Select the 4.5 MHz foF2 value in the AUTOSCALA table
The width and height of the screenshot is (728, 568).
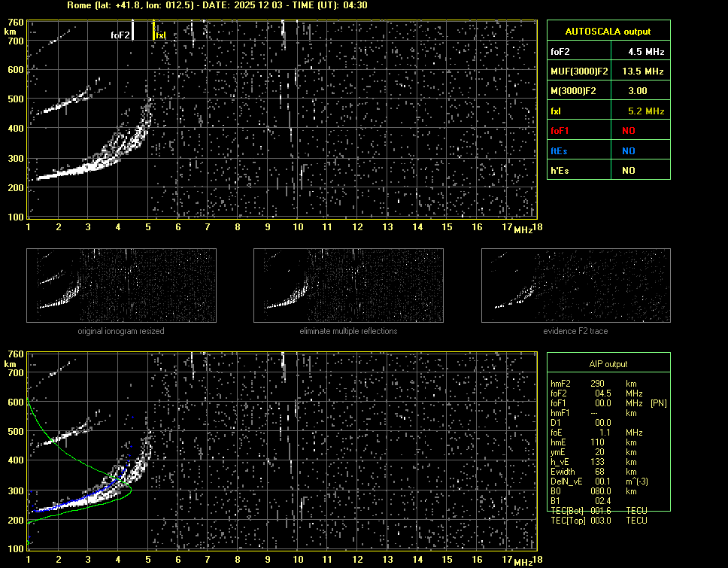coord(639,52)
